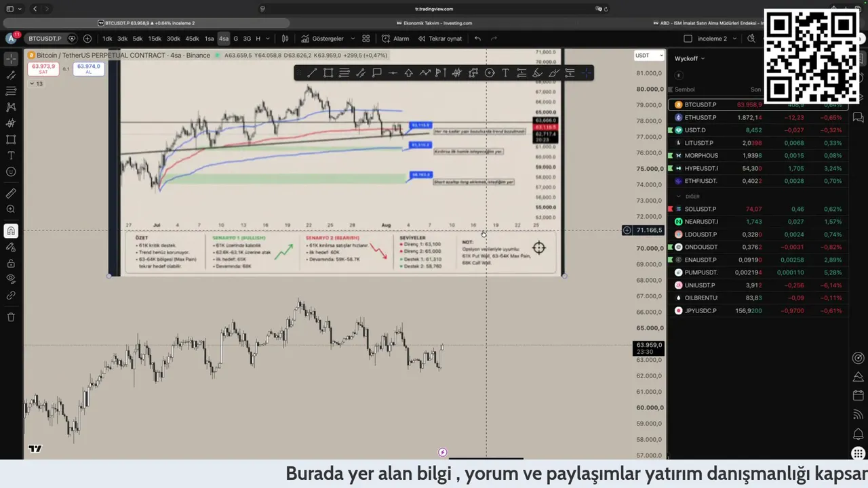
Task: Click the undo arrow in top toolbar
Action: 477,39
